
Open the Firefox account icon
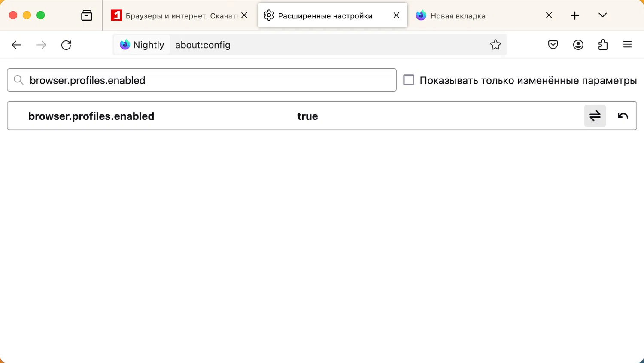coord(578,45)
